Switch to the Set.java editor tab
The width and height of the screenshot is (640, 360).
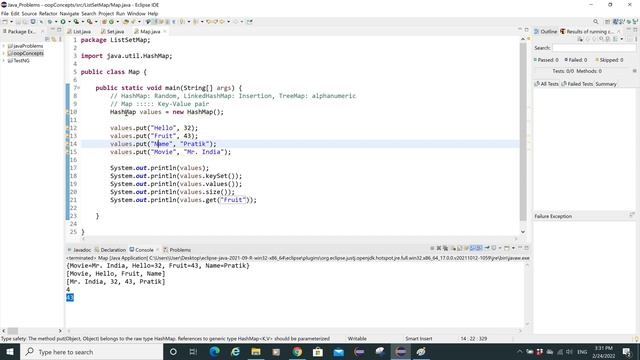pos(113,31)
